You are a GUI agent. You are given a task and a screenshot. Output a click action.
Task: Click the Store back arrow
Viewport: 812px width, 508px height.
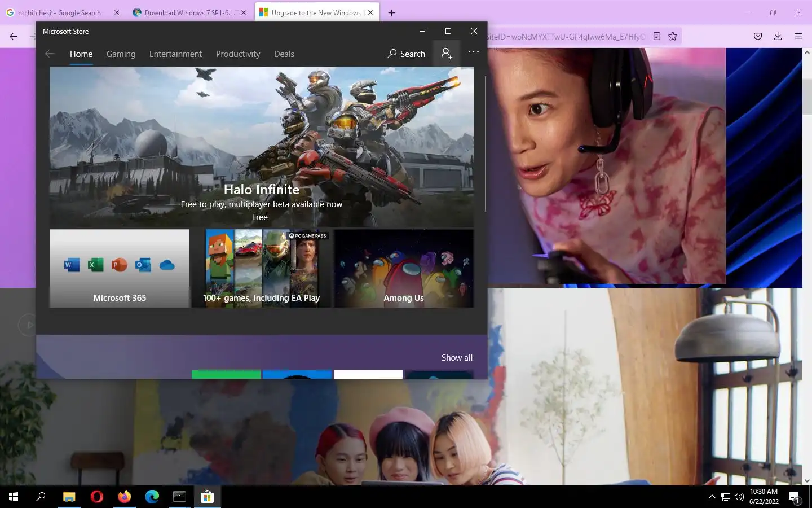pos(50,54)
